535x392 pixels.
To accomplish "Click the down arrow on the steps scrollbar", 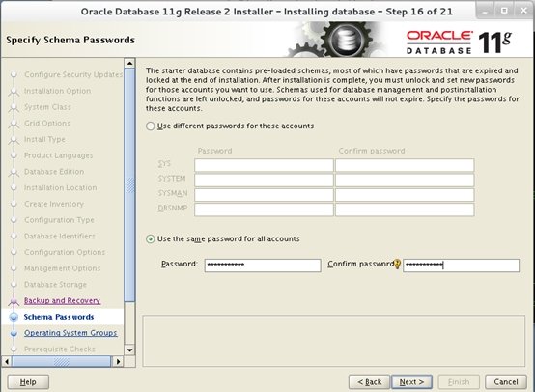I will (129, 350).
